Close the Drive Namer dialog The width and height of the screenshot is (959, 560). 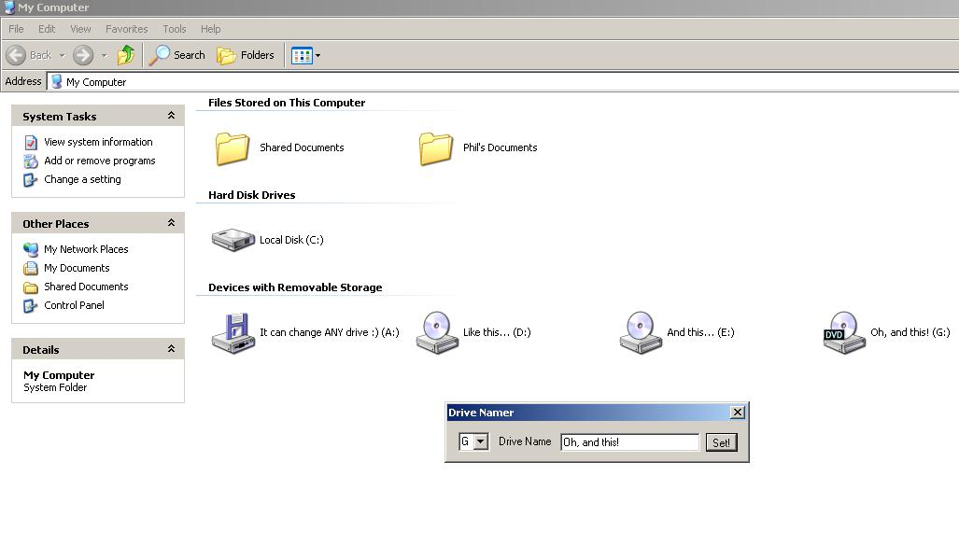click(x=738, y=412)
